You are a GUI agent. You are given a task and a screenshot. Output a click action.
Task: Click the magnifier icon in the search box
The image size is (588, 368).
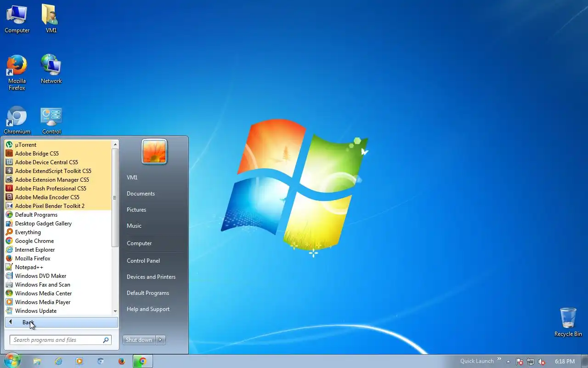click(106, 340)
